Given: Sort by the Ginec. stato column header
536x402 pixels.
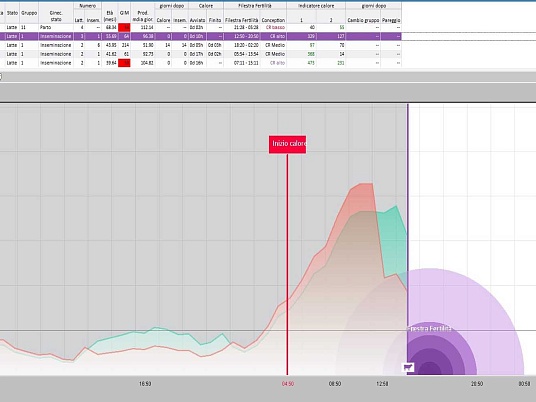Looking at the screenshot, I should click(x=56, y=16).
